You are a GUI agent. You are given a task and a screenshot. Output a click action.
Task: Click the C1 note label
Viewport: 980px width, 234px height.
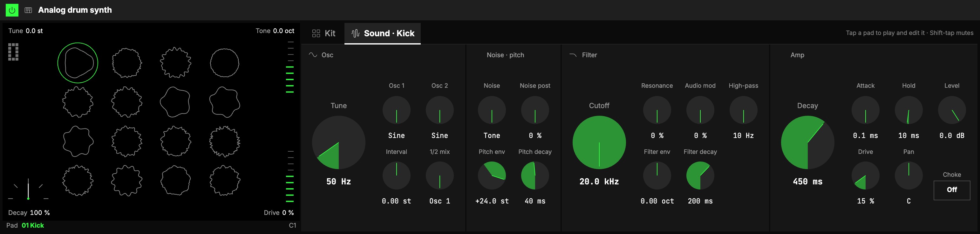pos(293,226)
